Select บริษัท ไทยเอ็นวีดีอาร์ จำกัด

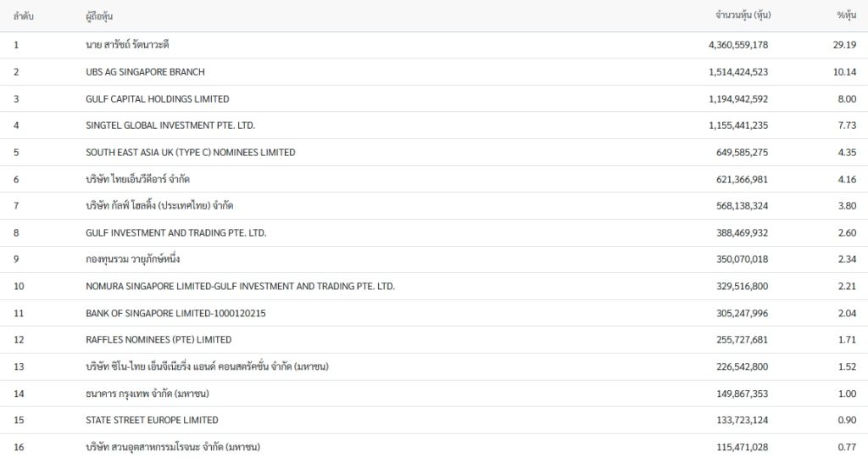[138, 179]
